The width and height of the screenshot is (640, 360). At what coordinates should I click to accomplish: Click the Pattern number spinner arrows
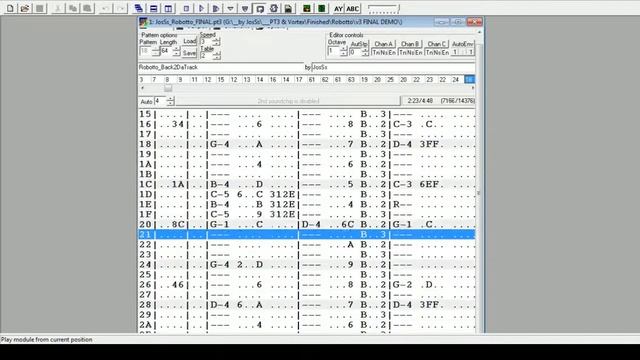pyautogui.click(x=156, y=51)
